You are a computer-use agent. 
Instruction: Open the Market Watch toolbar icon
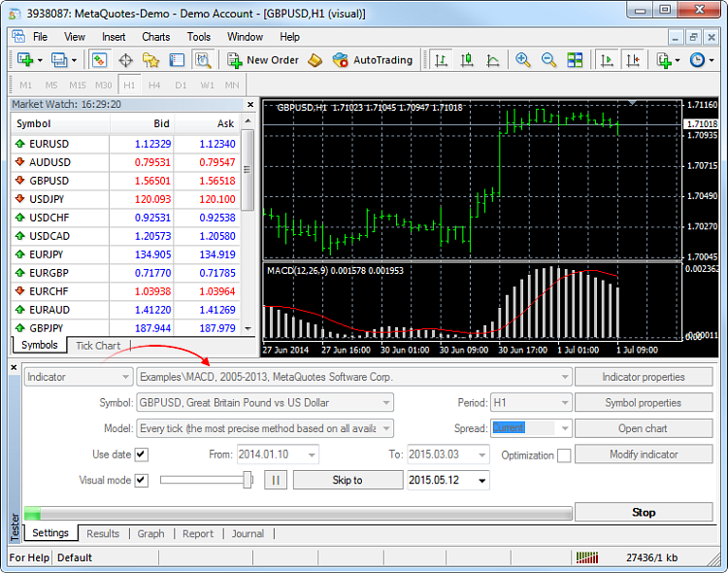coord(100,60)
